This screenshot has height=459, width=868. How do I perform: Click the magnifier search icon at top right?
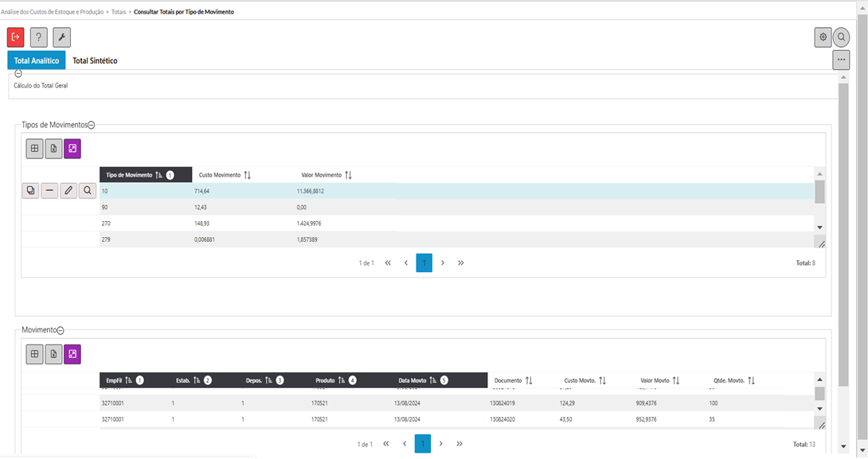tap(841, 37)
